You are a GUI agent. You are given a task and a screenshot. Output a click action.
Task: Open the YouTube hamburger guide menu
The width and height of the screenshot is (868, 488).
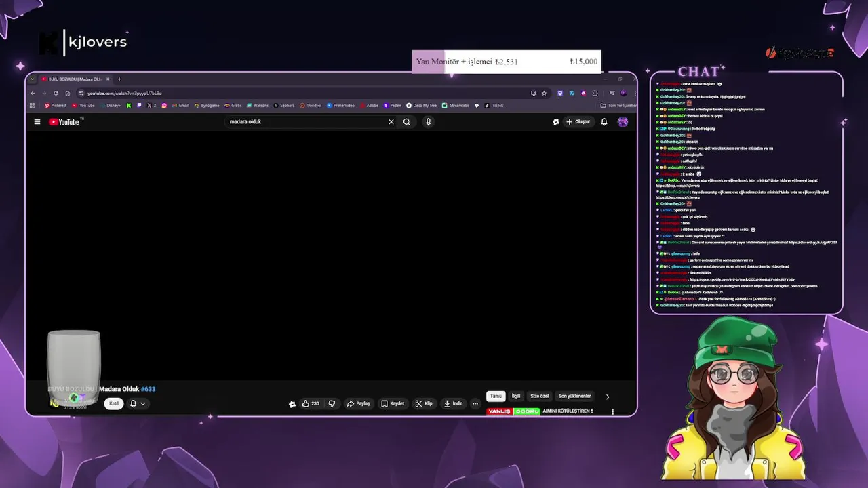click(x=37, y=122)
